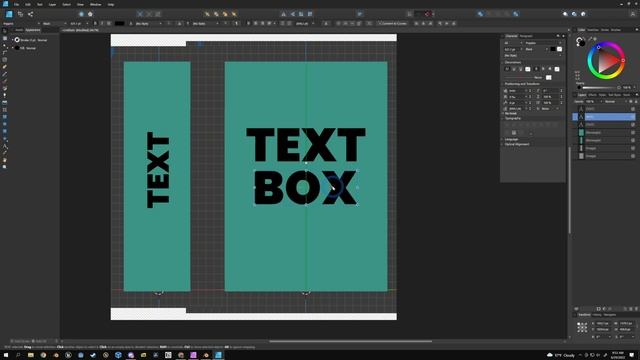The height and width of the screenshot is (360, 640).
Task: Click the lock icon in Layers panel
Action: (x=636, y=101)
